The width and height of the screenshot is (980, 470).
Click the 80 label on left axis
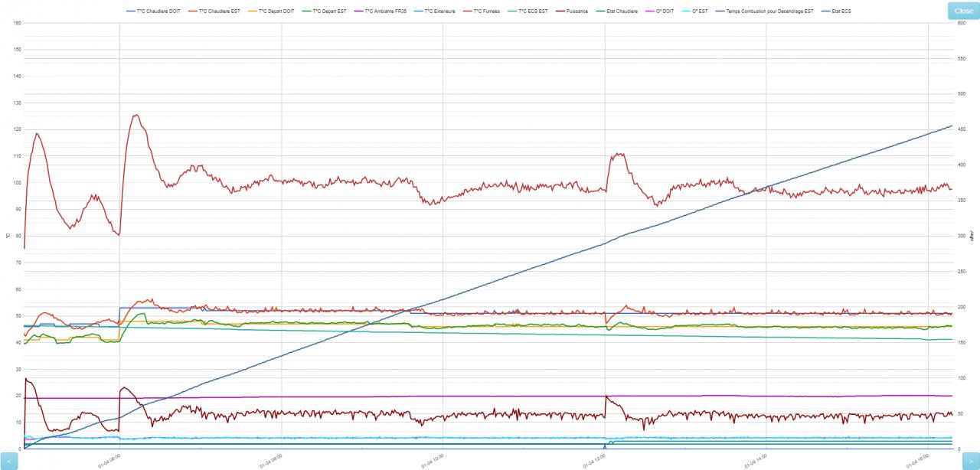tap(19, 236)
